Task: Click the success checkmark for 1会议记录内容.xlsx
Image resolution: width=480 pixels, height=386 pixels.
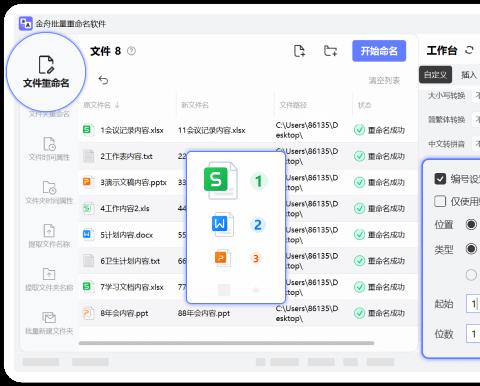Action: tap(359, 130)
